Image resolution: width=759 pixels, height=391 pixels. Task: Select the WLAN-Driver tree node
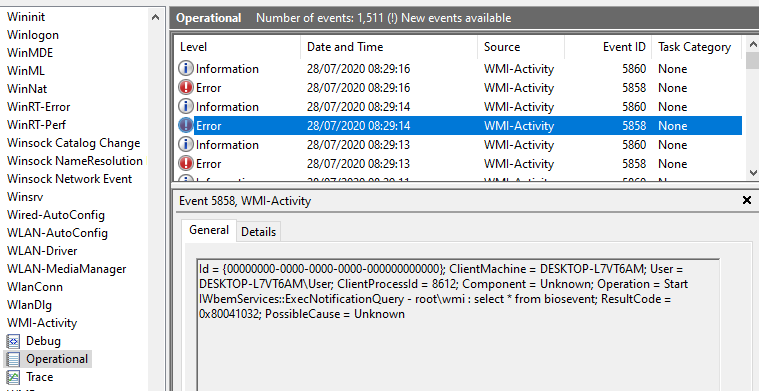pyautogui.click(x=42, y=251)
